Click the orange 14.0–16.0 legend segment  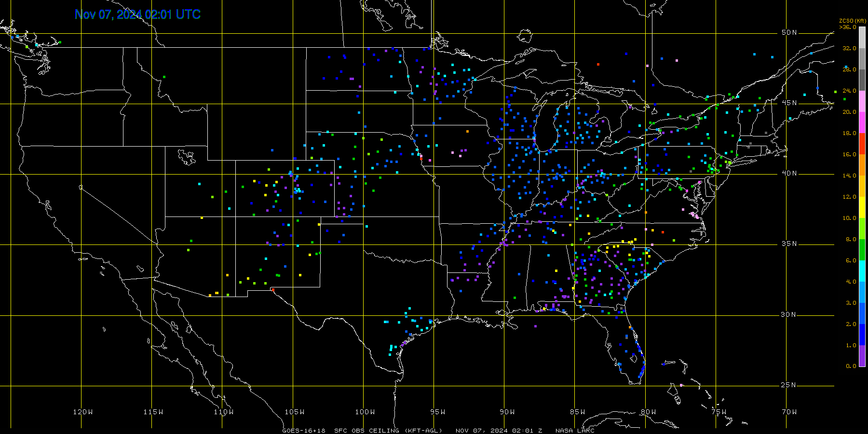tap(862, 165)
